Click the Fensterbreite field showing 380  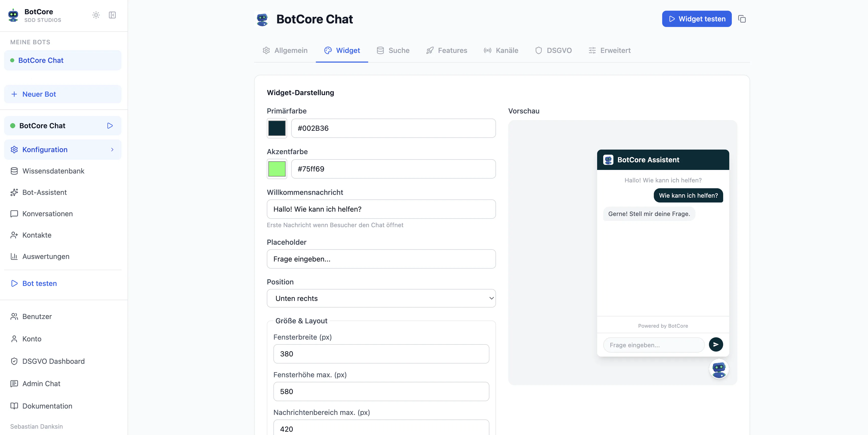click(x=381, y=354)
